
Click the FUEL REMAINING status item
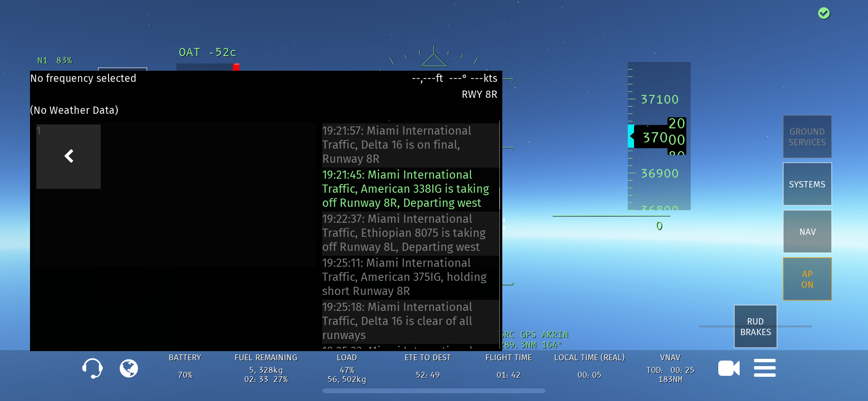[266, 369]
